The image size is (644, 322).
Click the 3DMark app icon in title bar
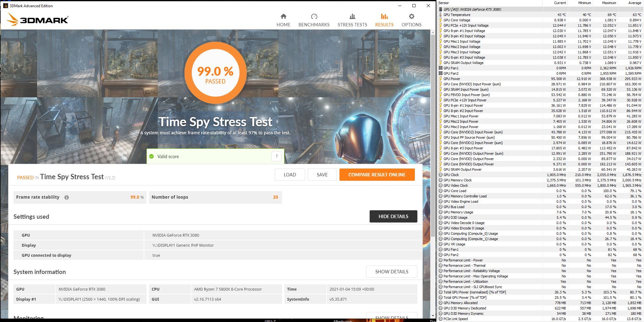click(x=5, y=6)
